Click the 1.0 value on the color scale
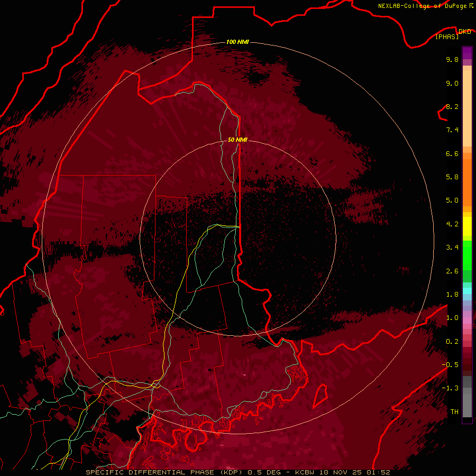The width and height of the screenshot is (476, 476). click(x=452, y=318)
